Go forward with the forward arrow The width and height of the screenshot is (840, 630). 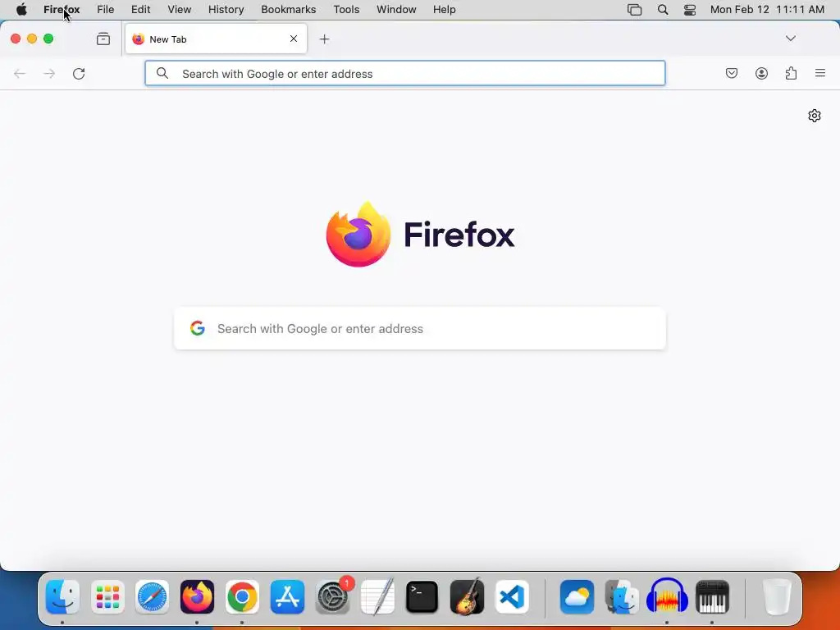49,73
